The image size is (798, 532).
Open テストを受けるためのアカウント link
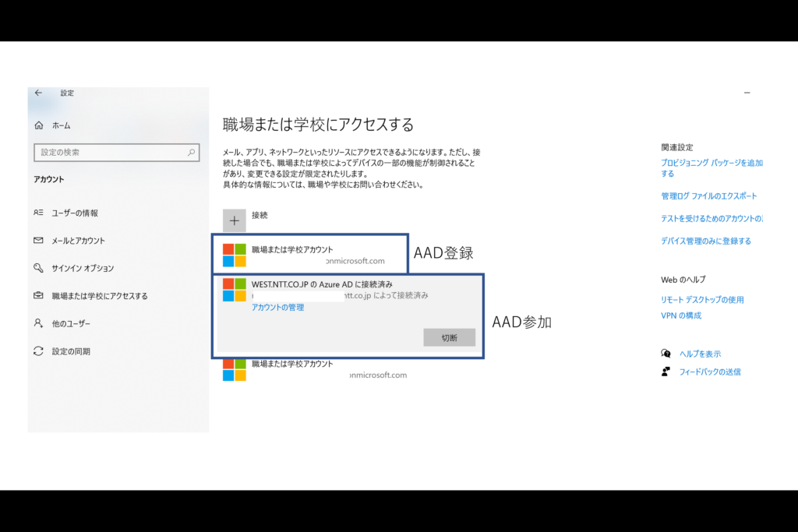pos(711,218)
